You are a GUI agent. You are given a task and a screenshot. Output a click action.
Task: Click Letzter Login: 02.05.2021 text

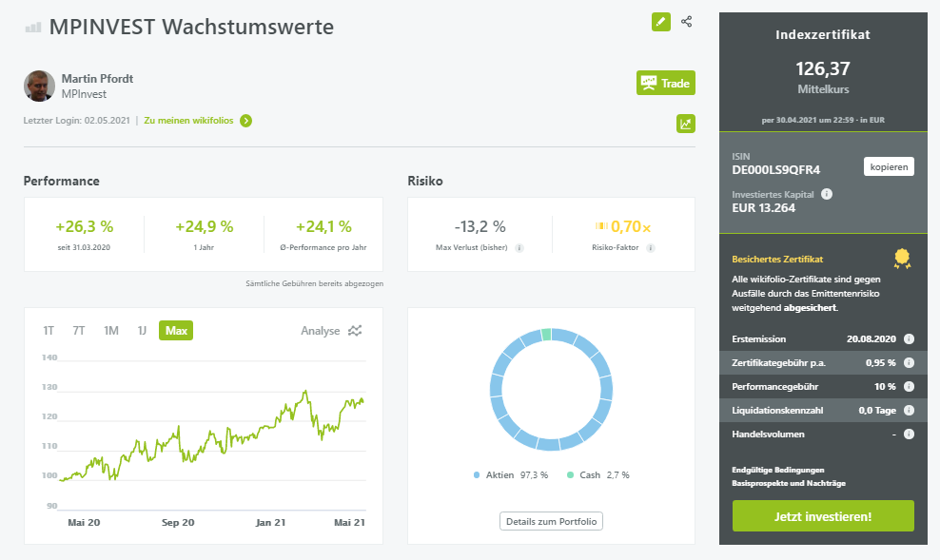point(77,121)
